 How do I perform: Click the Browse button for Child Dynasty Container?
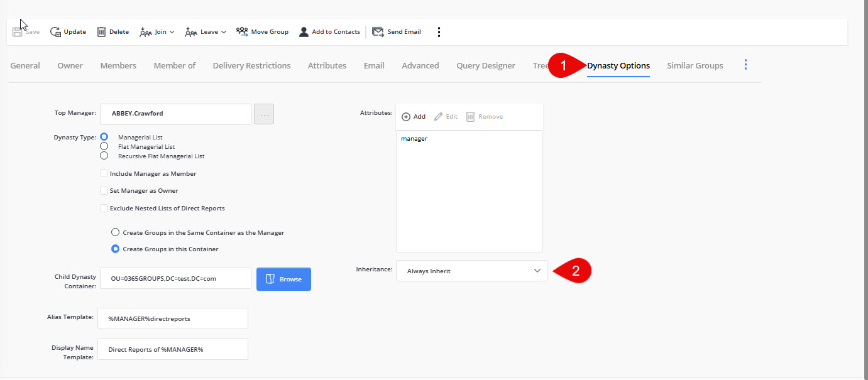283,279
